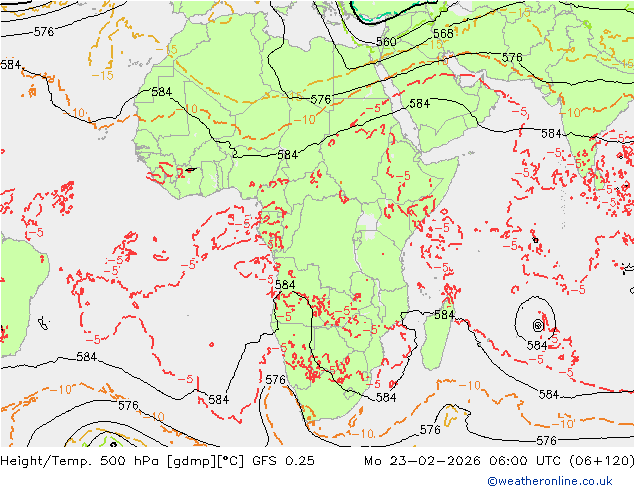The width and height of the screenshot is (634, 490).
Task: Click the "560" height contour label
Action: (386, 42)
